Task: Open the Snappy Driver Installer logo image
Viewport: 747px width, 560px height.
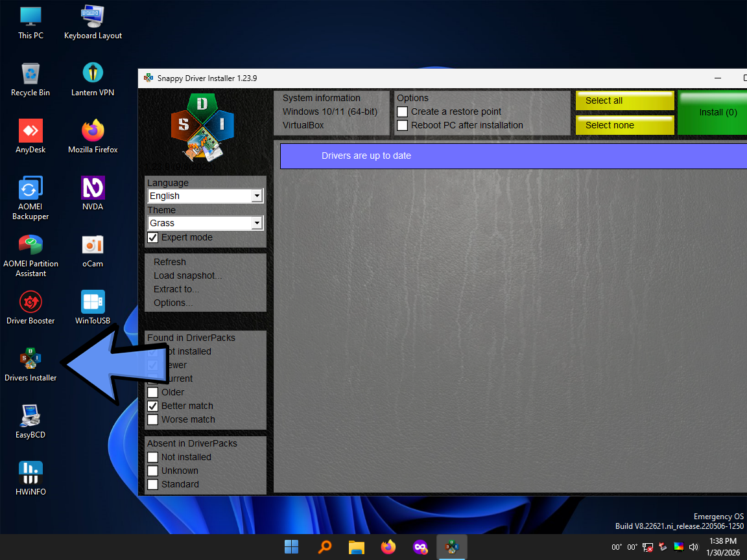Action: tap(203, 126)
